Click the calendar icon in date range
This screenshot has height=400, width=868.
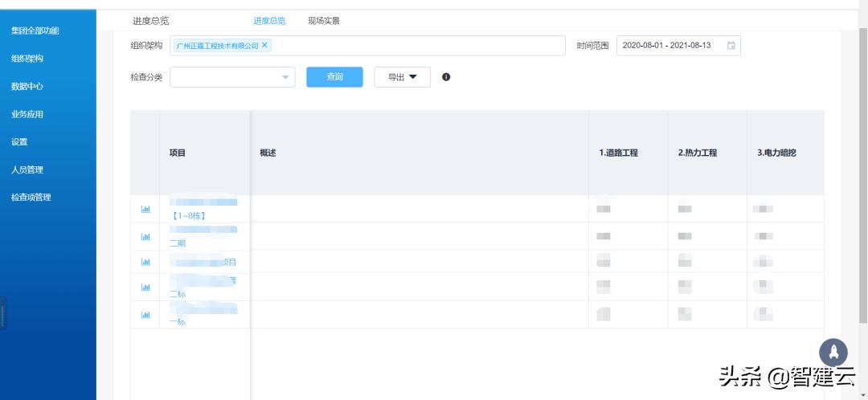(731, 45)
